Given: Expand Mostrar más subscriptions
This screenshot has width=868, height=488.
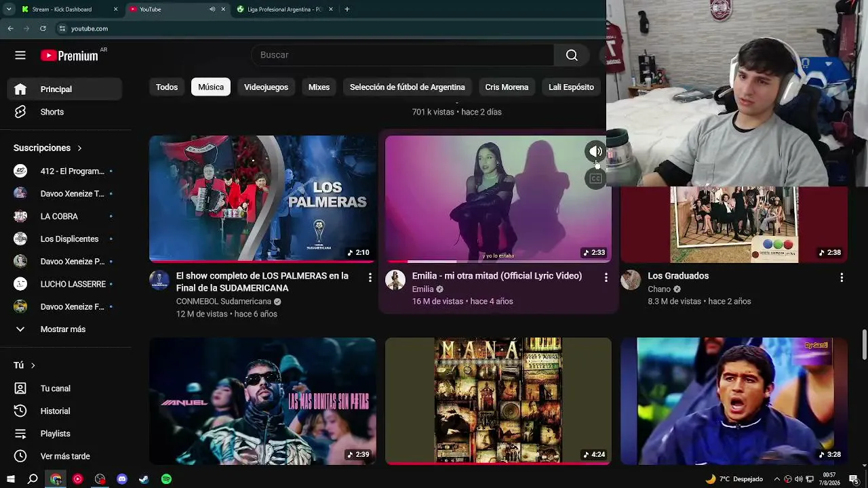Looking at the screenshot, I should tap(65, 329).
